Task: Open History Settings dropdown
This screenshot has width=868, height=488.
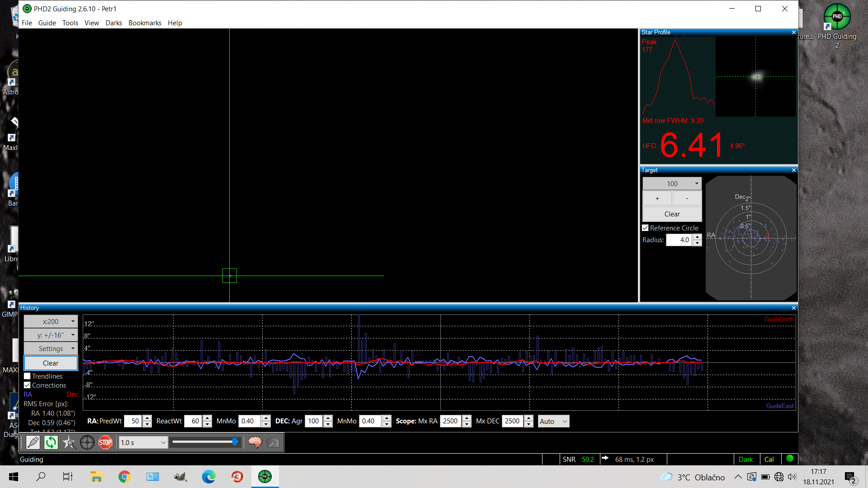Action: 51,349
